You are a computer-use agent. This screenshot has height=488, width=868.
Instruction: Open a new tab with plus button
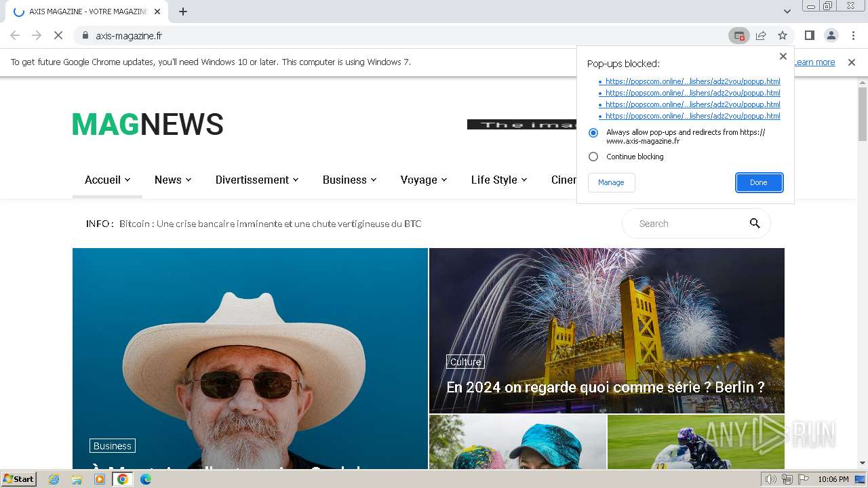183,12
